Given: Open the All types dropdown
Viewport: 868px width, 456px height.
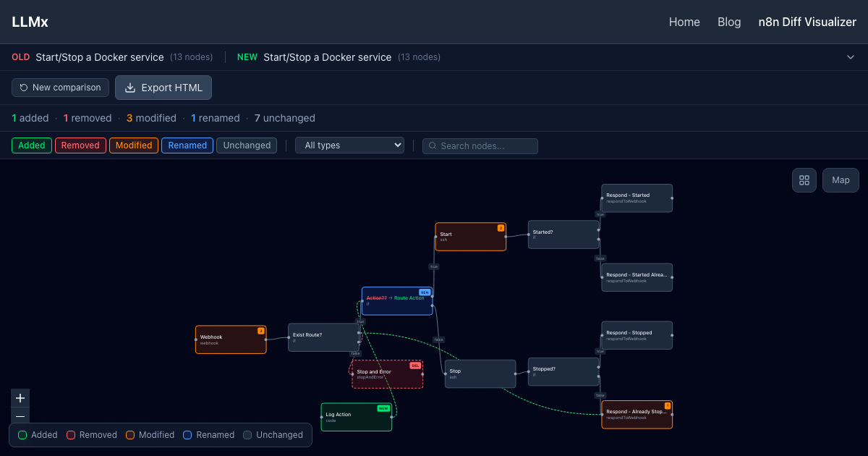Looking at the screenshot, I should point(349,145).
